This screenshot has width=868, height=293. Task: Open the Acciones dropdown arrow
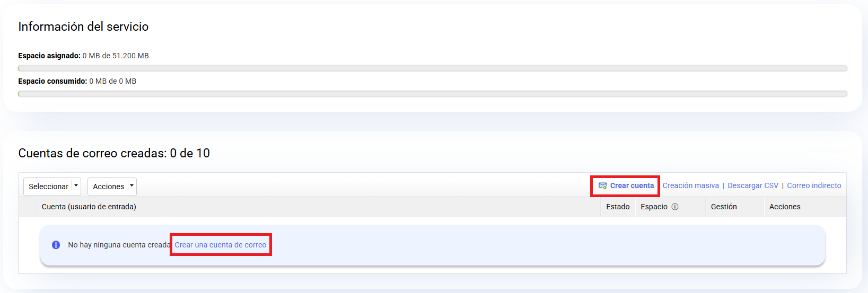point(132,186)
